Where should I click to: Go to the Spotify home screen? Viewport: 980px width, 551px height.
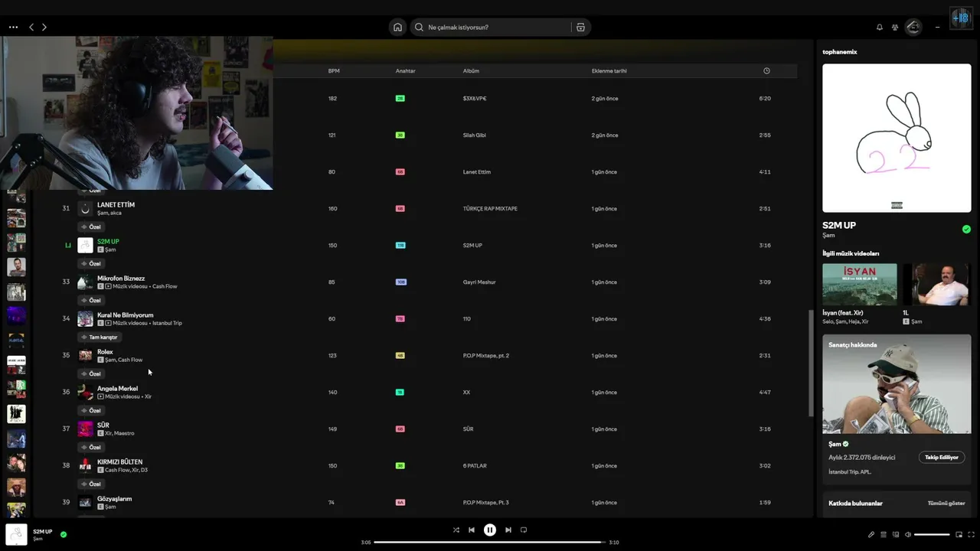(397, 27)
